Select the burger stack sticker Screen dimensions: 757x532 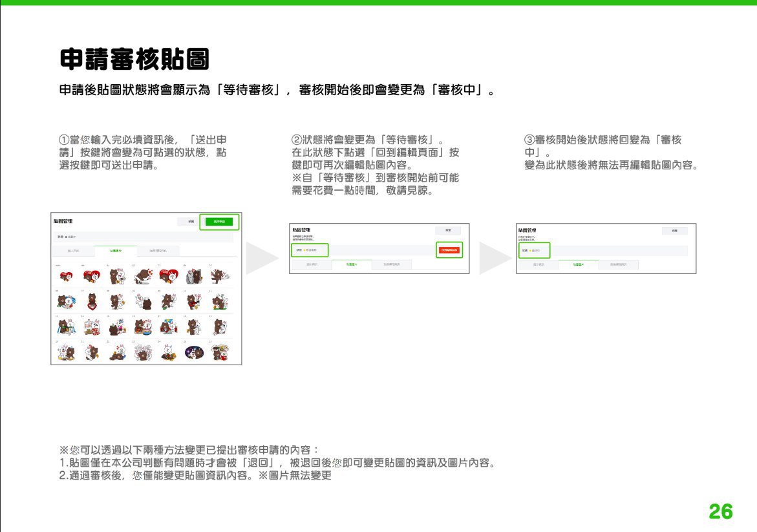point(220,352)
